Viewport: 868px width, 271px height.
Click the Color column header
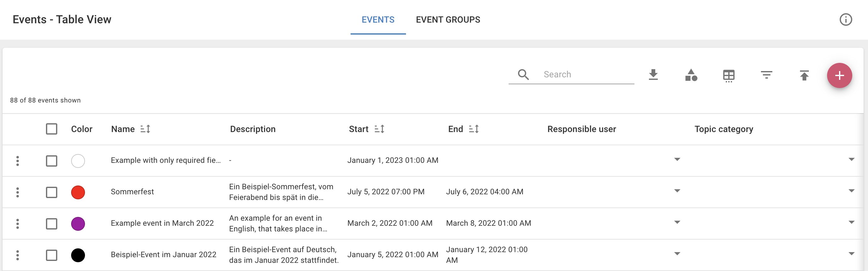[x=82, y=129]
